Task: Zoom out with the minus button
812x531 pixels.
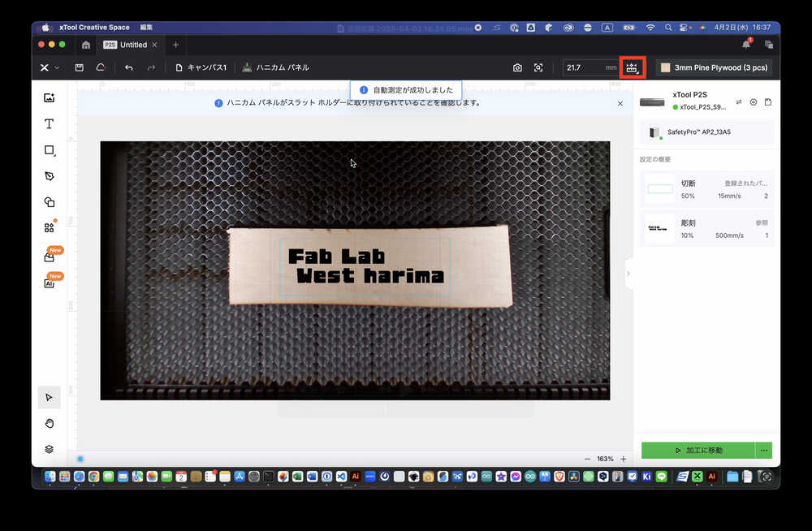Action: click(587, 459)
